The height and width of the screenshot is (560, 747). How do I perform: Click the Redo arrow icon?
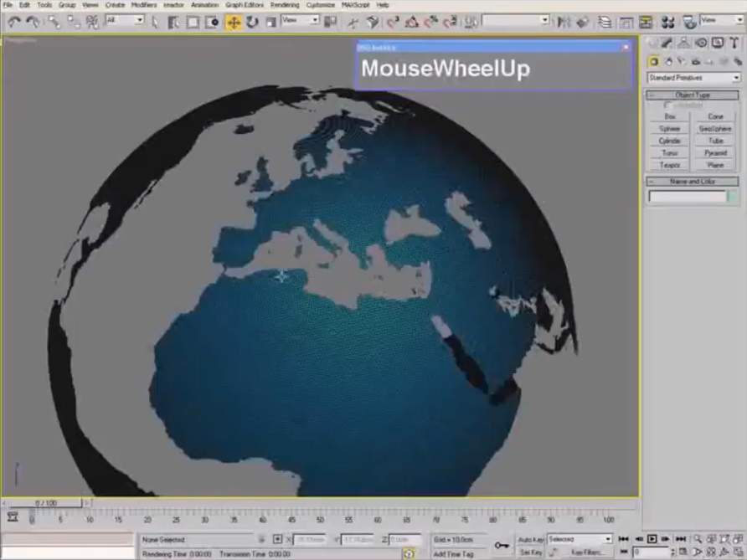(33, 22)
